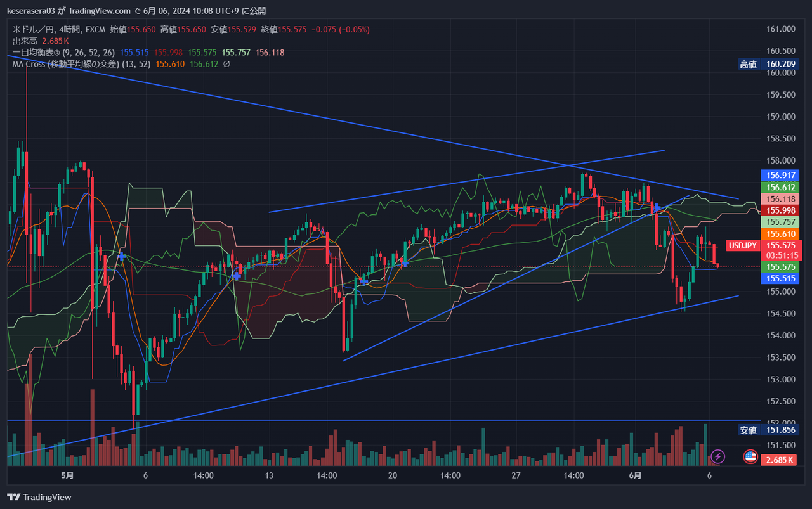Click the 154.000 price scale label

(781, 335)
